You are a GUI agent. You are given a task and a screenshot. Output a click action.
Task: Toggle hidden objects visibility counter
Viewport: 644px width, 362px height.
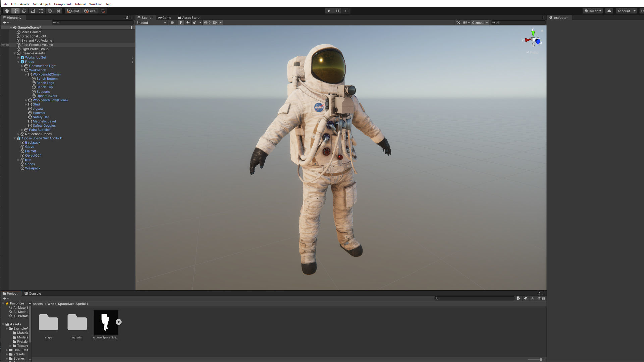(x=207, y=23)
